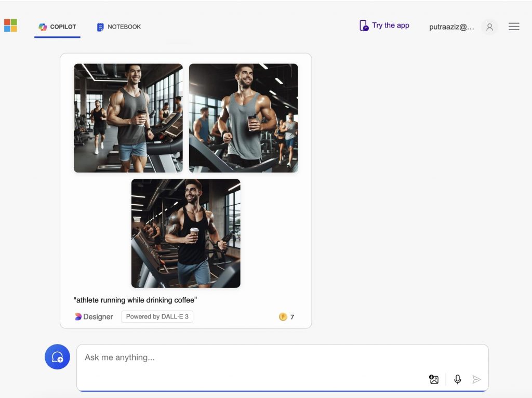Screen dimensions: 532x398
Task: Open the bottom image of man in black tank
Action: coord(186,233)
